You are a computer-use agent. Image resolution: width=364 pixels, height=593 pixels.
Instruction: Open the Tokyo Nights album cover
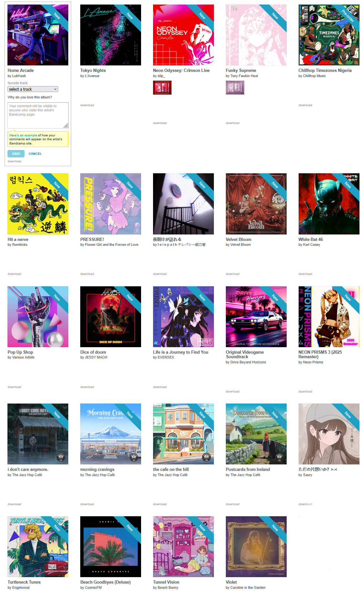111,35
